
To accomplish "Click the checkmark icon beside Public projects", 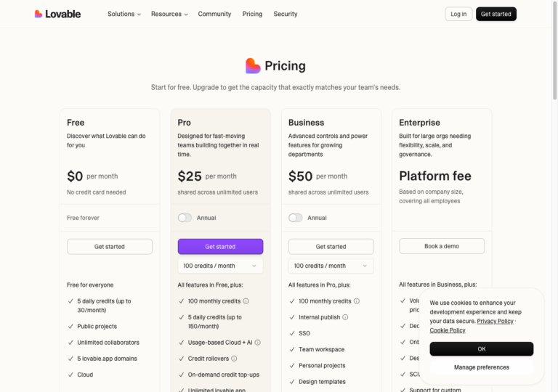I will pyautogui.click(x=70, y=326).
